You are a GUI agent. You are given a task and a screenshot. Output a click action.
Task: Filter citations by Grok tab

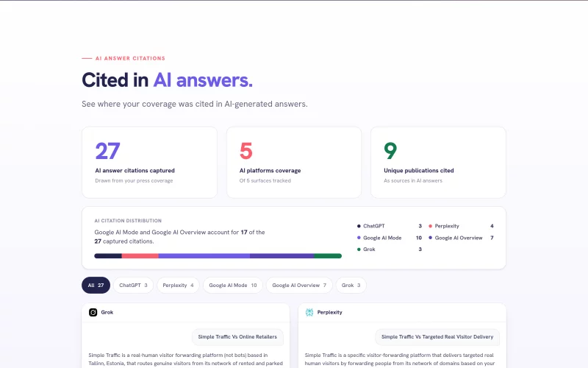coord(351,286)
